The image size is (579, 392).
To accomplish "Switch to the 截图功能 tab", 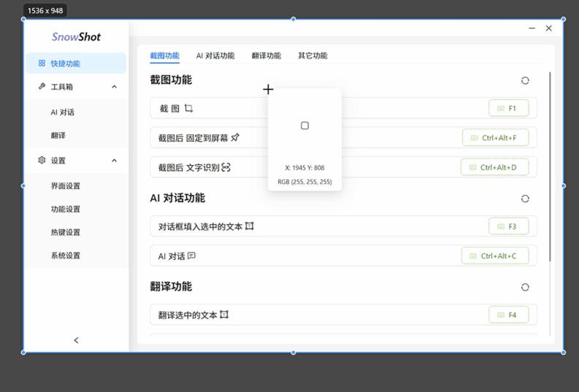I will point(165,55).
